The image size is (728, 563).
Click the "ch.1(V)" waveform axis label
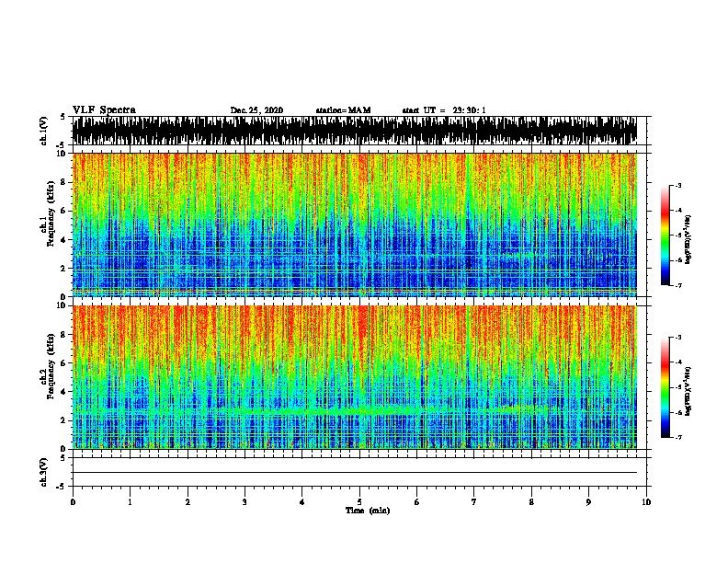tap(44, 131)
